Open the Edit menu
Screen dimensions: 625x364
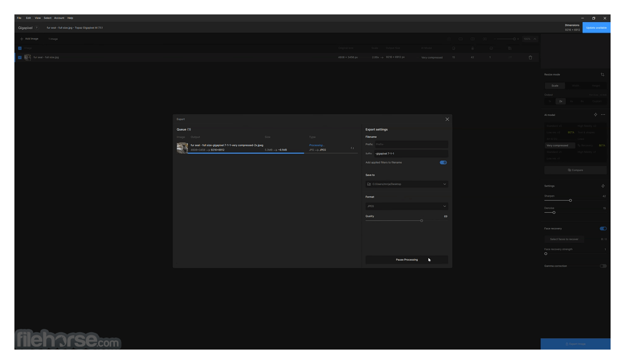28,18
